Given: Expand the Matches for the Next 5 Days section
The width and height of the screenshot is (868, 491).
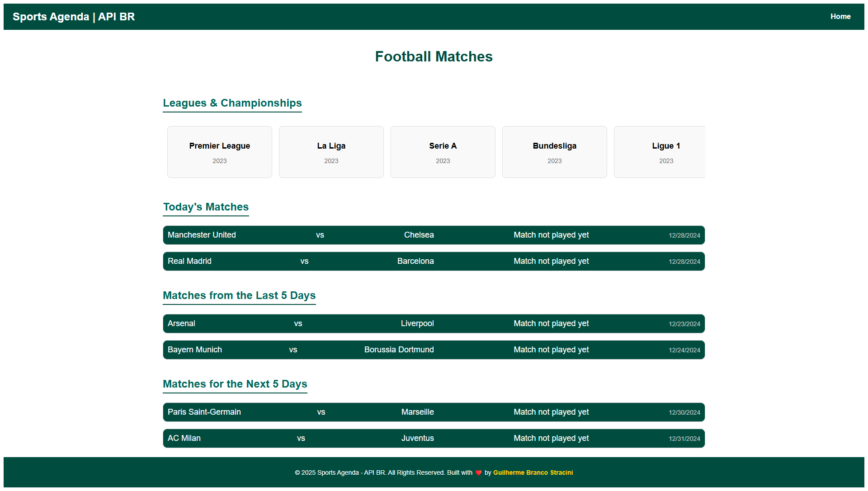Looking at the screenshot, I should coord(235,384).
